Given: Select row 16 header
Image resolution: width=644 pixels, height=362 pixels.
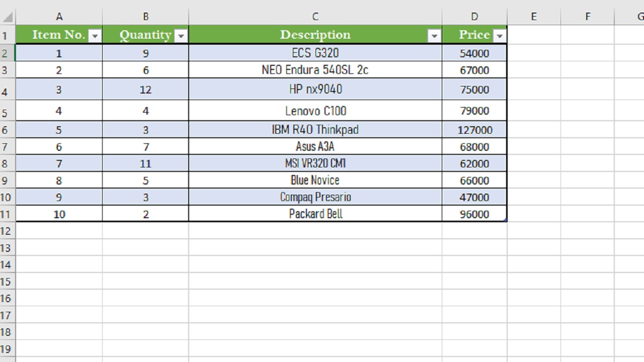Looking at the screenshot, I should [x=8, y=298].
